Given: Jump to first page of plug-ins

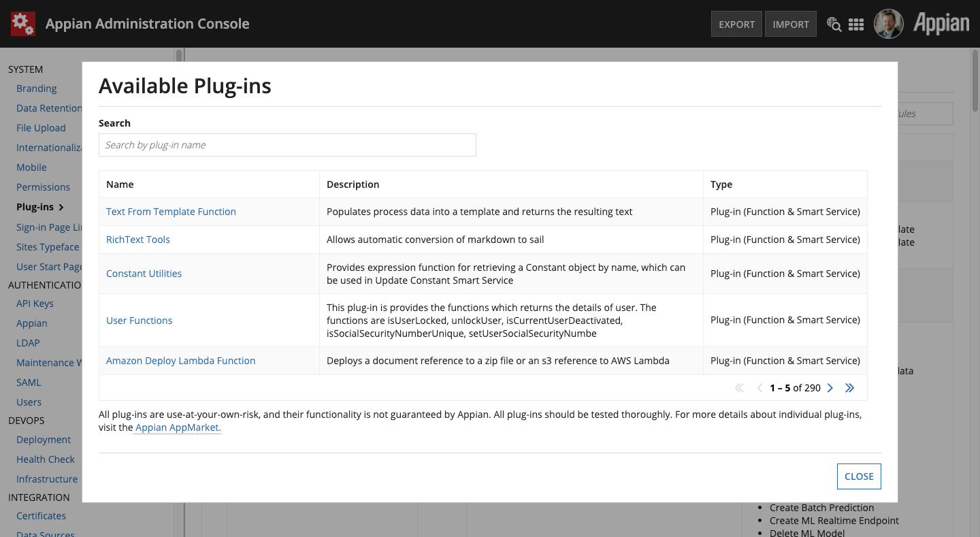Looking at the screenshot, I should (740, 388).
